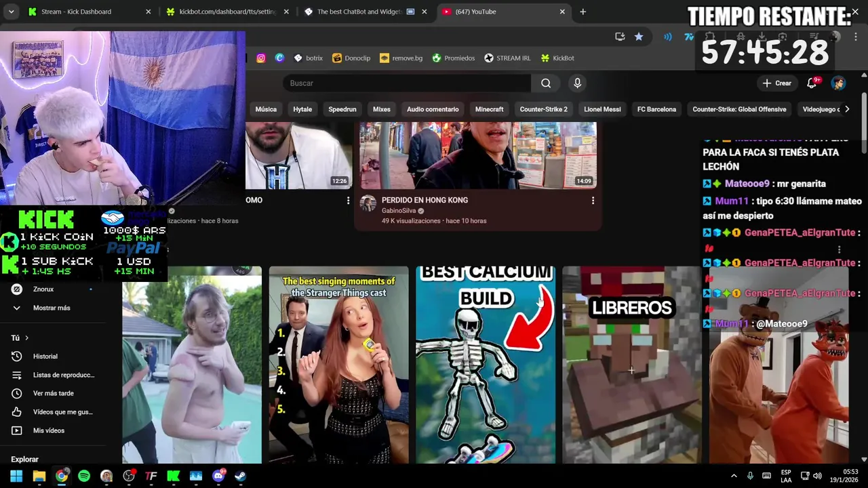
Task: Show more category chips with right arrow
Action: (x=846, y=109)
